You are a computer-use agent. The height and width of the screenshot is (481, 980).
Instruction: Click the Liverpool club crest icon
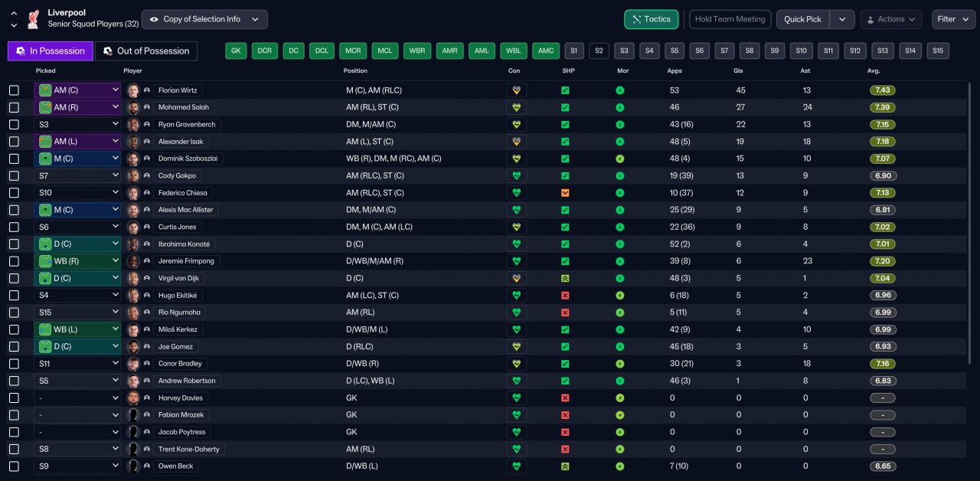click(32, 18)
